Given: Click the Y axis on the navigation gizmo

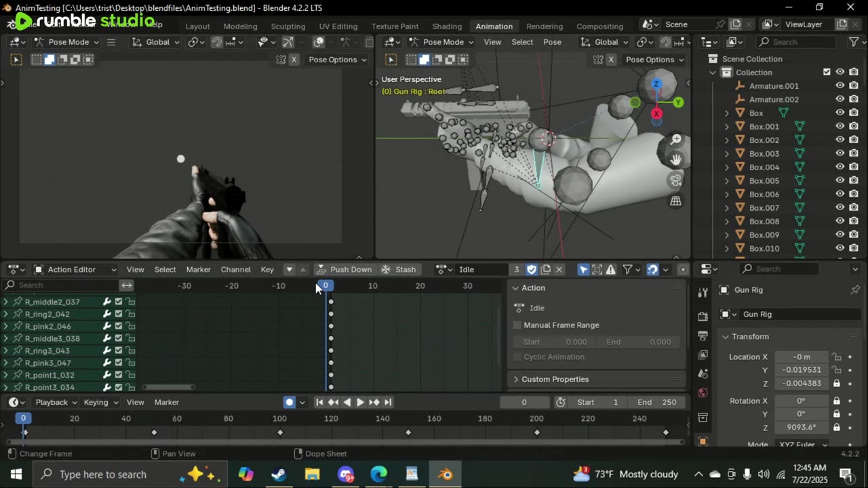Looking at the screenshot, I should 678,102.
